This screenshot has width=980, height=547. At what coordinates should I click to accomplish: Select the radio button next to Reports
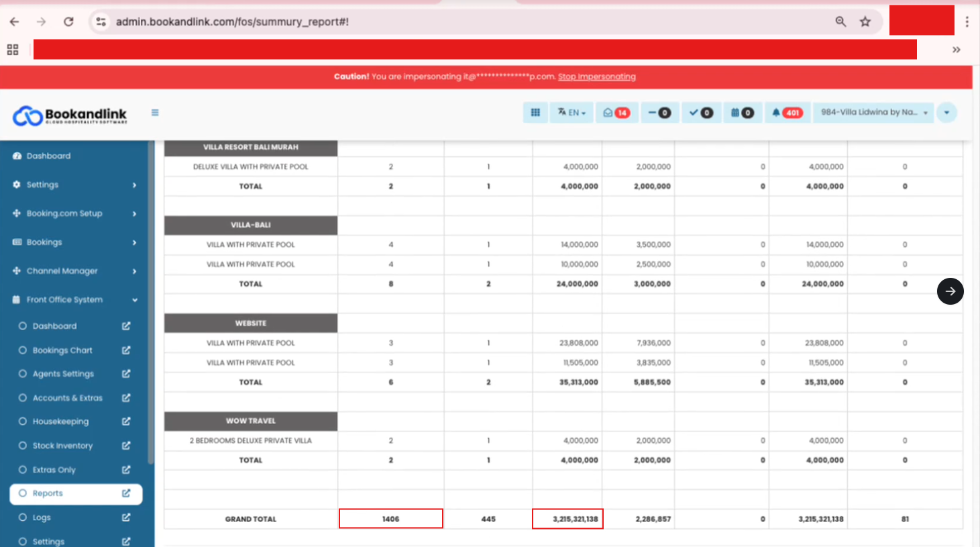pyautogui.click(x=22, y=494)
